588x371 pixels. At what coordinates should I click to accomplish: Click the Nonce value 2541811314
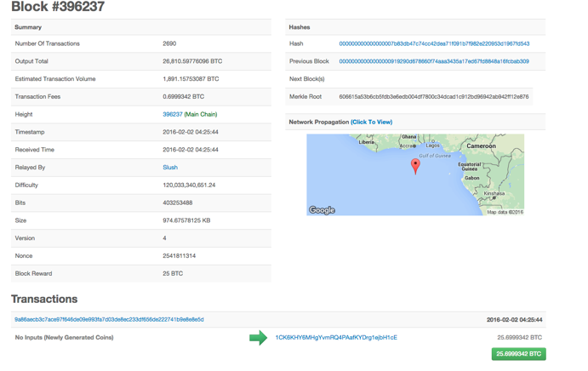coord(180,256)
